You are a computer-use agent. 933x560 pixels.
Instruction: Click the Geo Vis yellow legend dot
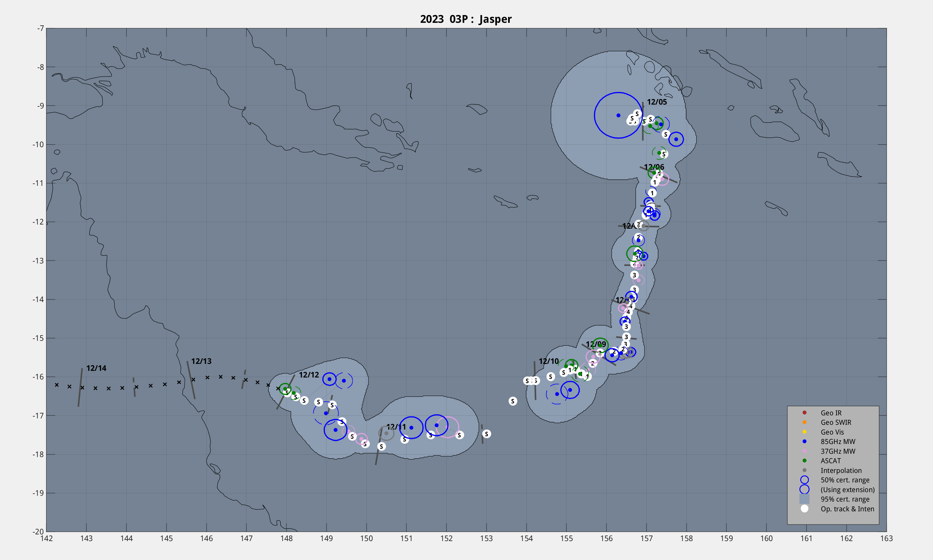click(x=804, y=432)
